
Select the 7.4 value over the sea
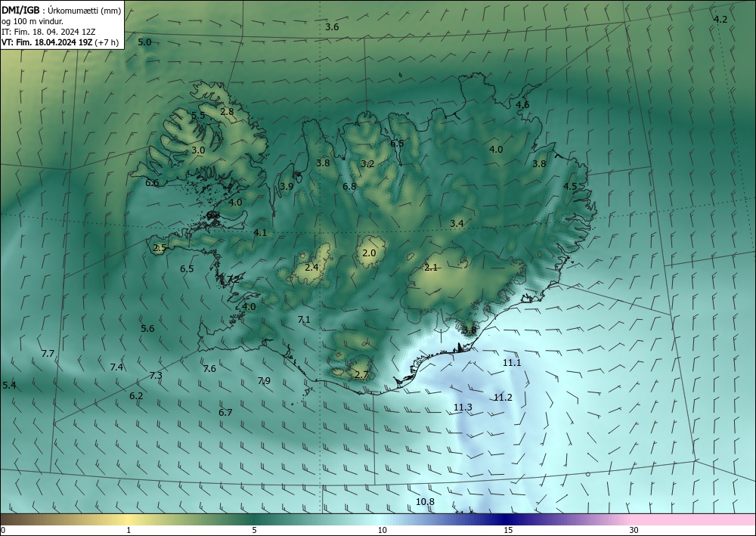point(116,367)
